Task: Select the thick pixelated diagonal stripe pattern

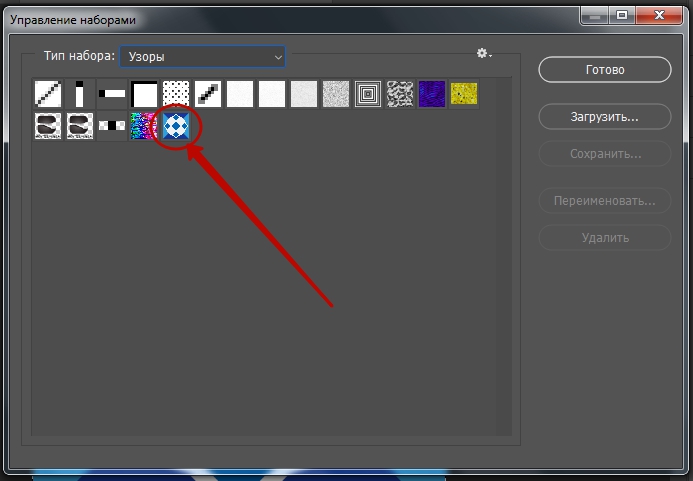Action: (x=208, y=94)
